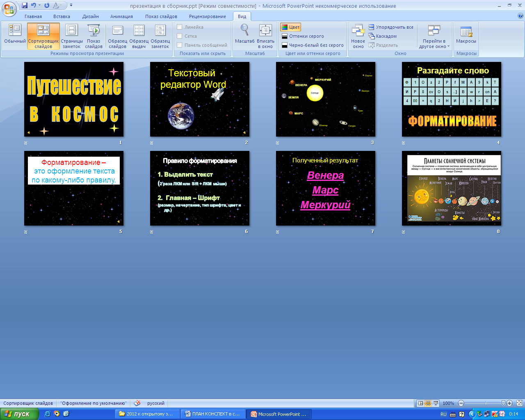Save the presentation from the quick access toolbar
525x420 pixels.
[x=25, y=5]
